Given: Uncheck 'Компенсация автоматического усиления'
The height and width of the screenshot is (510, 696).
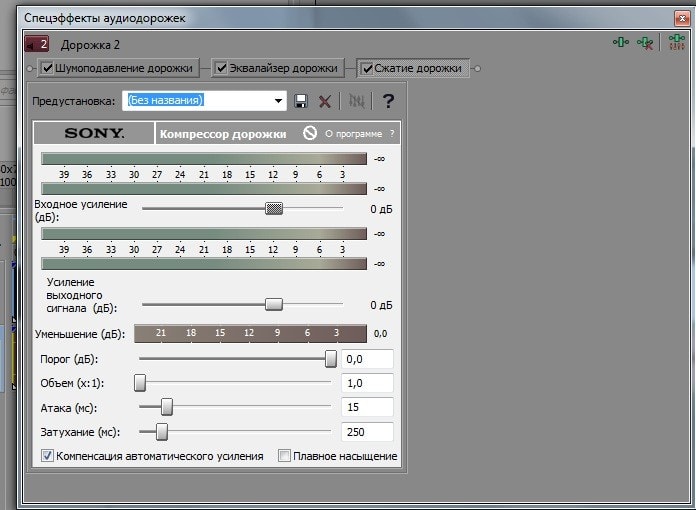Looking at the screenshot, I should pyautogui.click(x=47, y=456).
